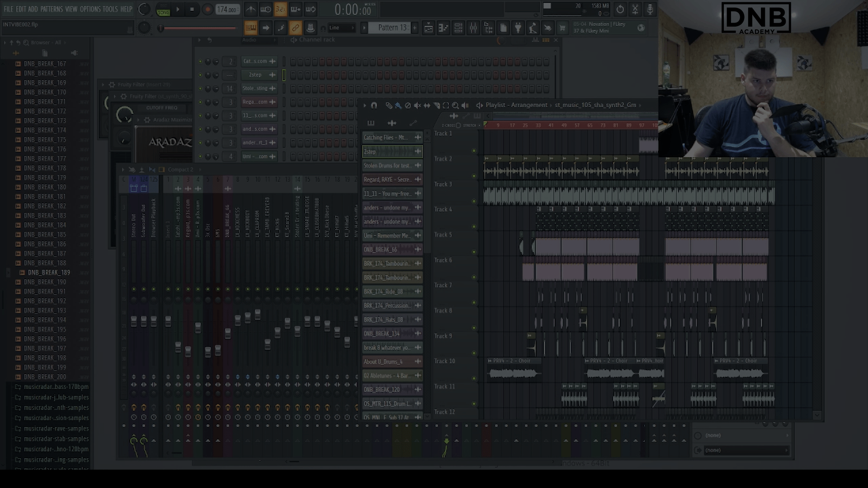Toggle song position link chain button
This screenshot has height=488, width=868.
click(x=295, y=28)
